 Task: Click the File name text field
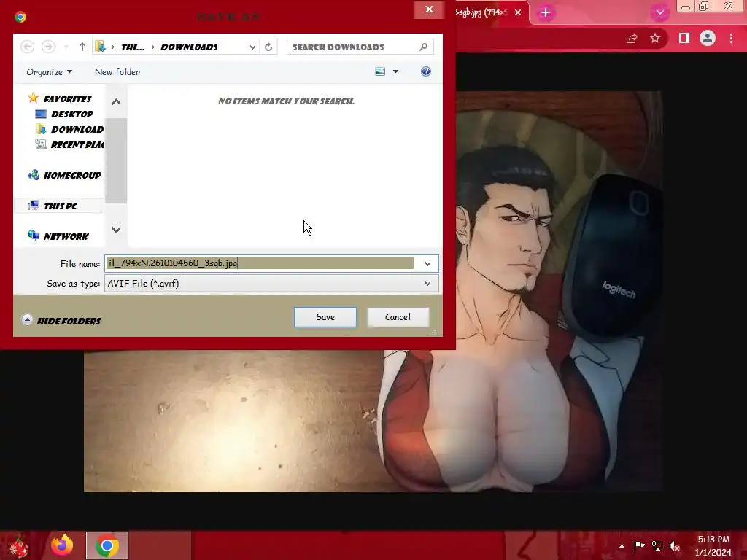click(260, 263)
